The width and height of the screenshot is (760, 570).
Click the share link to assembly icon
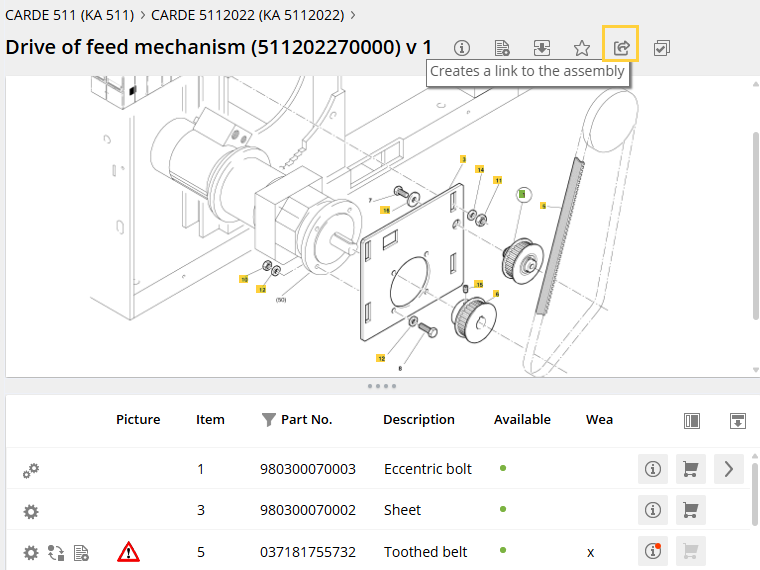point(621,47)
